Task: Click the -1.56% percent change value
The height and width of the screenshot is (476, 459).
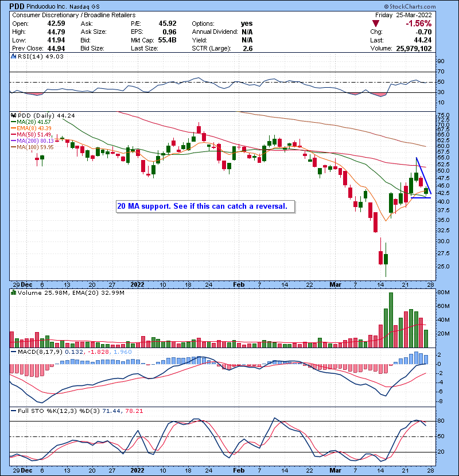Action: tap(419, 24)
